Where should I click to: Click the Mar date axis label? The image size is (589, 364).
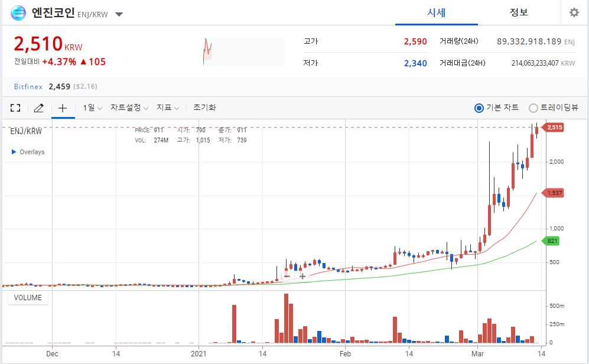477,354
